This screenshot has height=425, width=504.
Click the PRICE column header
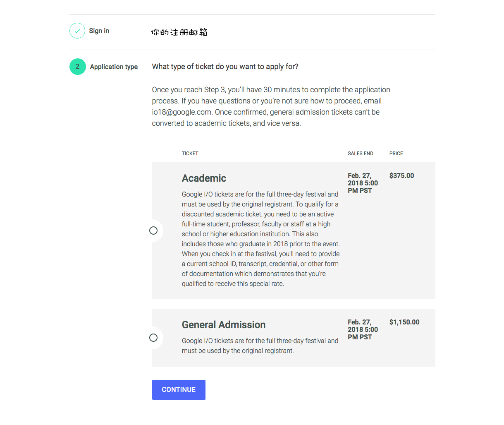coord(396,154)
